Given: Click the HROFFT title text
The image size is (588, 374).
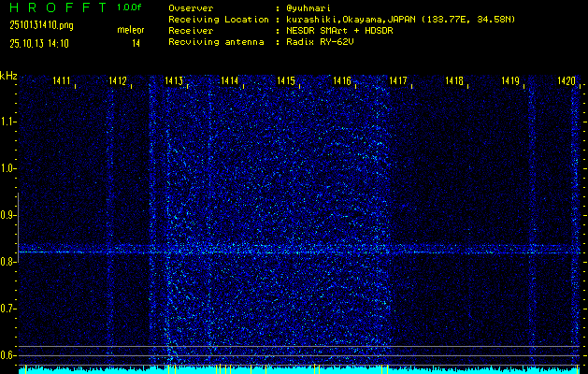Looking at the screenshot, I should 56,7.
